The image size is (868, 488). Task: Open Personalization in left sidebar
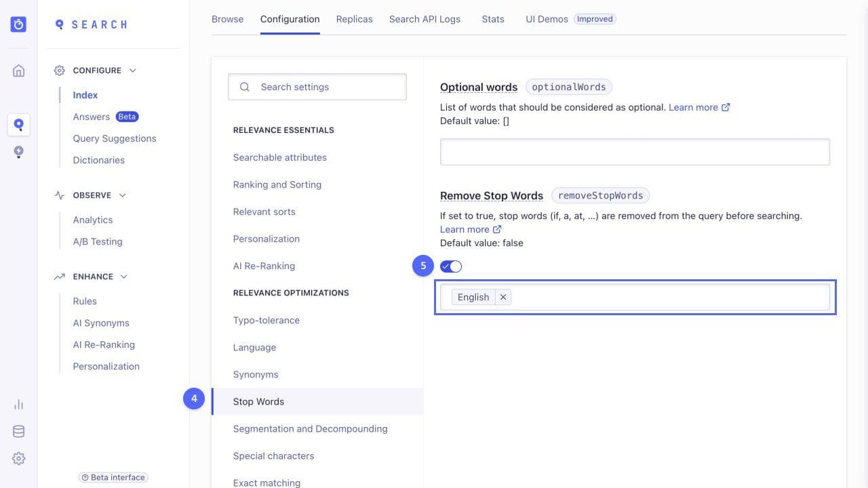pyautogui.click(x=106, y=366)
